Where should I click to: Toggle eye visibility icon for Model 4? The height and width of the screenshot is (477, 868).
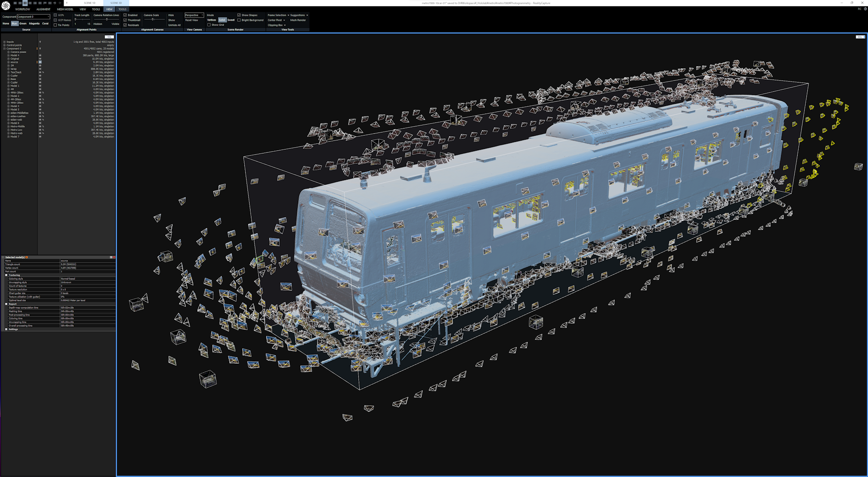pos(40,56)
